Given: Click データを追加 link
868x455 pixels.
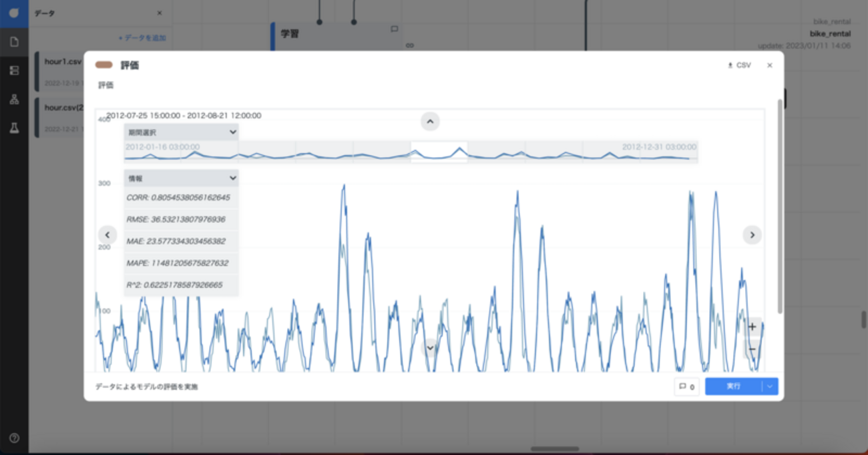Looking at the screenshot, I should (142, 38).
